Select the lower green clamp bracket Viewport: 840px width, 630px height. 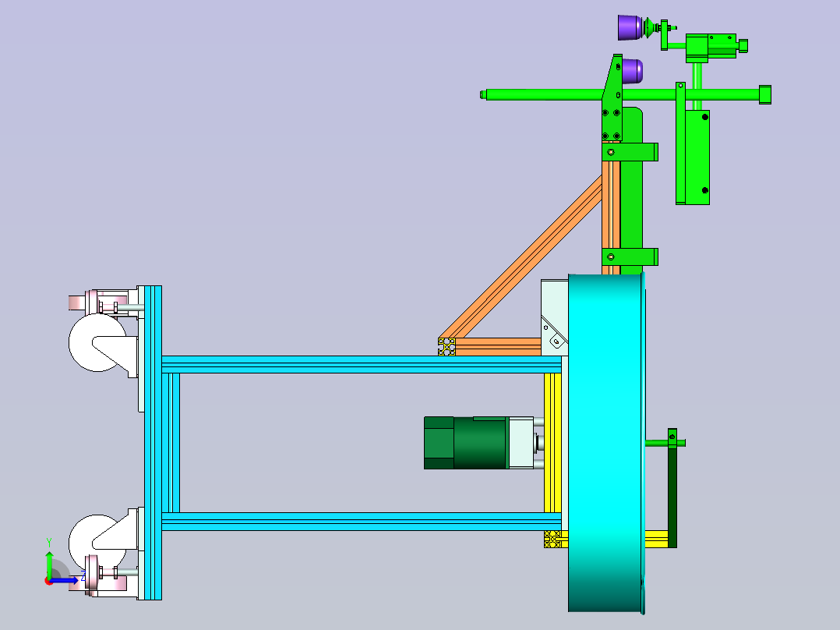tap(630, 257)
